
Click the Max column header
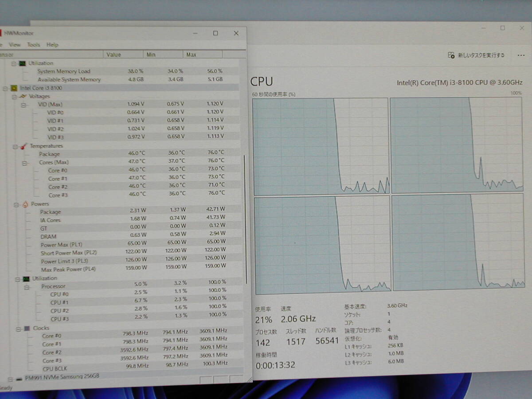click(x=202, y=55)
